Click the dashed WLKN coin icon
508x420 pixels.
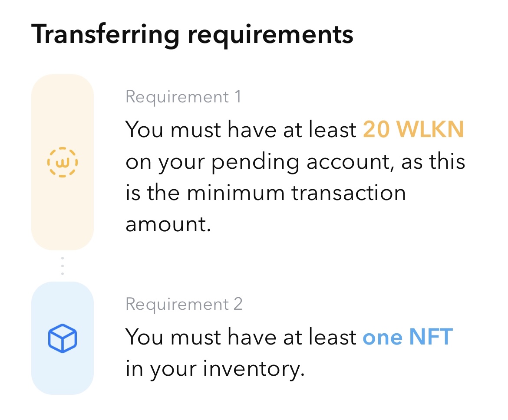[x=63, y=162]
